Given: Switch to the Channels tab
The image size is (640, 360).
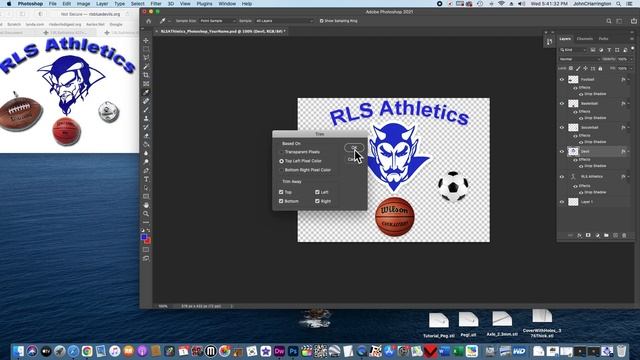Looking at the screenshot, I should pyautogui.click(x=584, y=39).
